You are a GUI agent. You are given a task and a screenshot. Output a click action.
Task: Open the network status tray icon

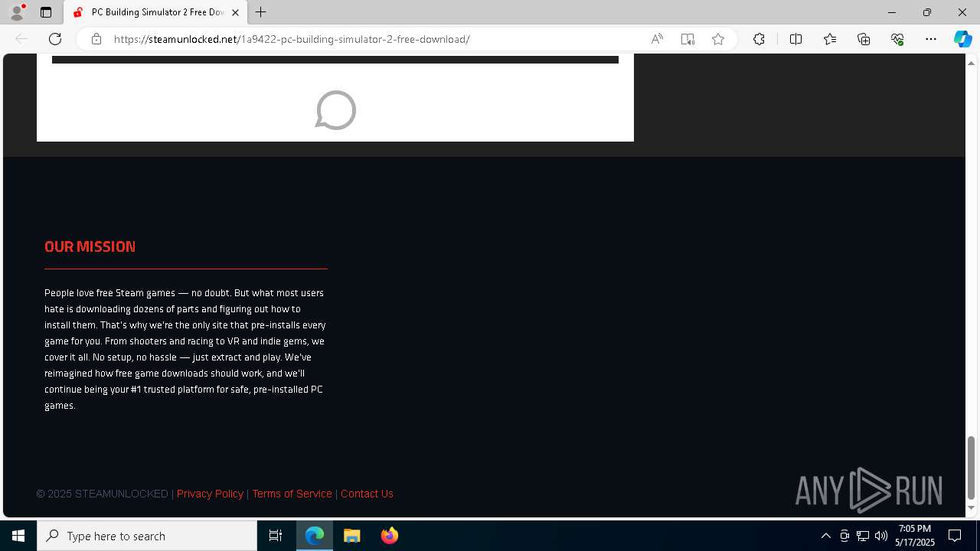coord(863,536)
